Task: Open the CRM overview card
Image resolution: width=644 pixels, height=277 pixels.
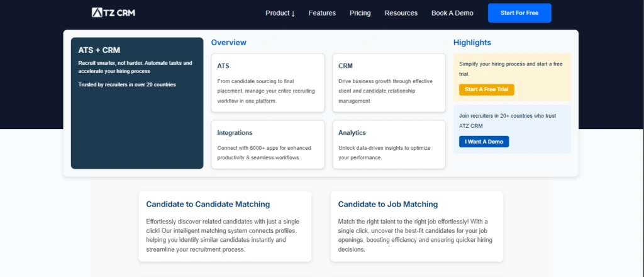Action: (389, 82)
